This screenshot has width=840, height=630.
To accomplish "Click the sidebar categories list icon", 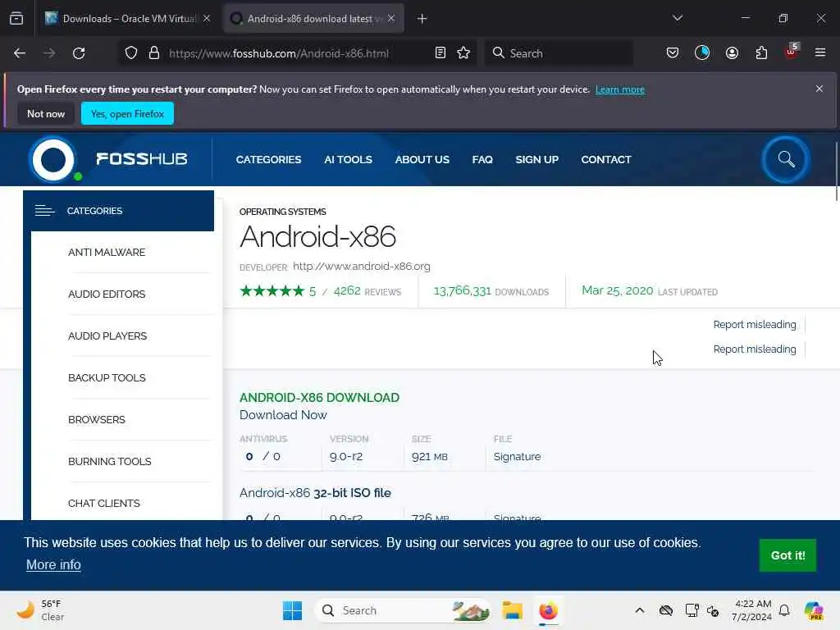I will pos(44,211).
